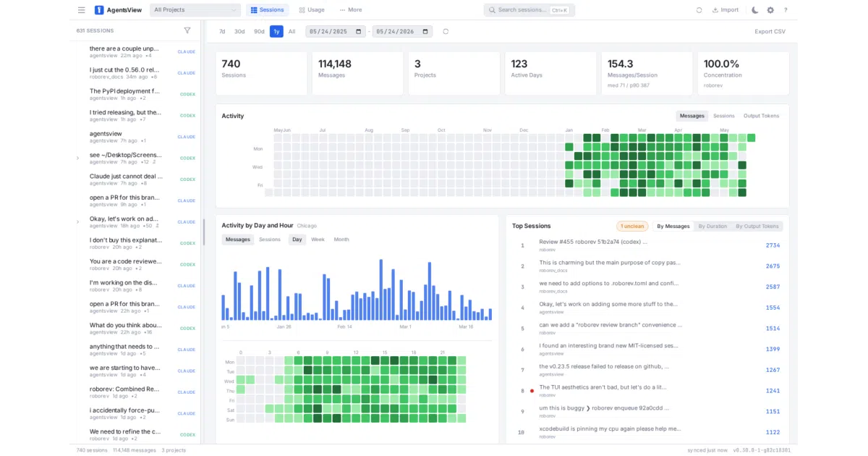
Task: Open the hamburger sidebar menu
Action: (81, 10)
